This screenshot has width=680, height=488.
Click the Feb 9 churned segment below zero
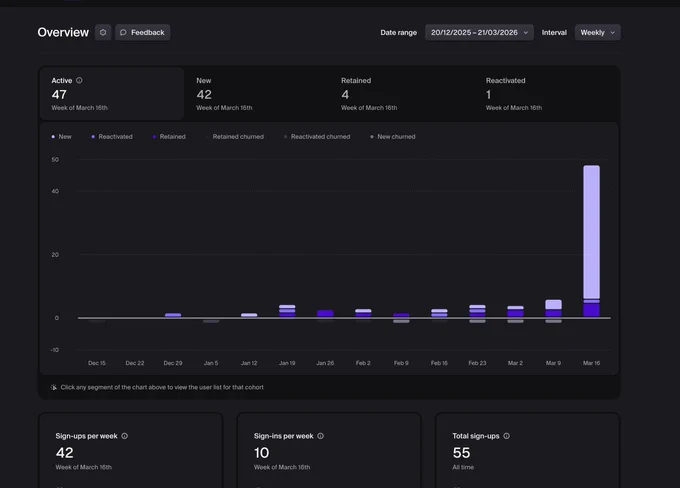point(401,321)
